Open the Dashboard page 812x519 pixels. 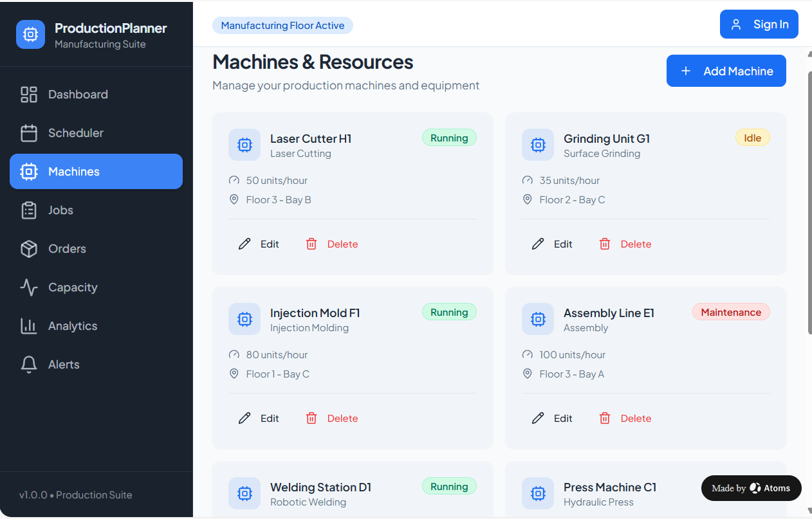(96, 95)
